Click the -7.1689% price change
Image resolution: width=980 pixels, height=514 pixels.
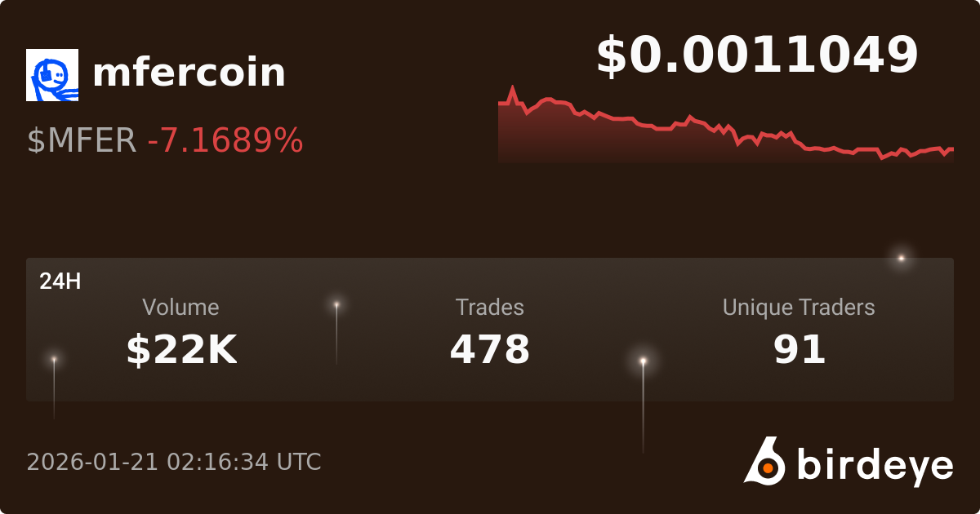pos(225,141)
